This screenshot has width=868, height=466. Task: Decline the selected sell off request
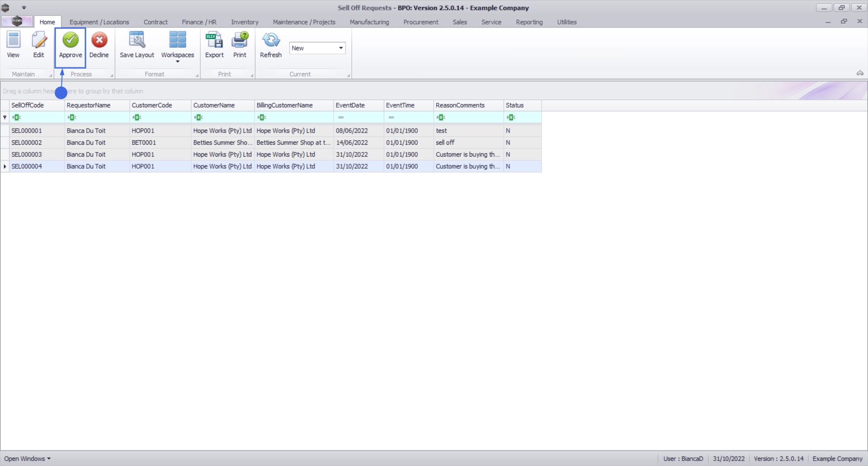99,45
